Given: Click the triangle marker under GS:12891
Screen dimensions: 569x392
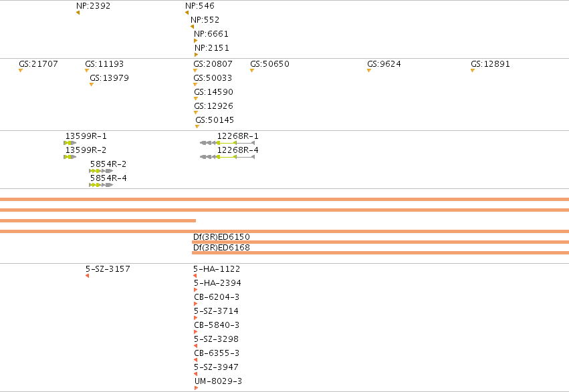Looking at the screenshot, I should (473, 71).
